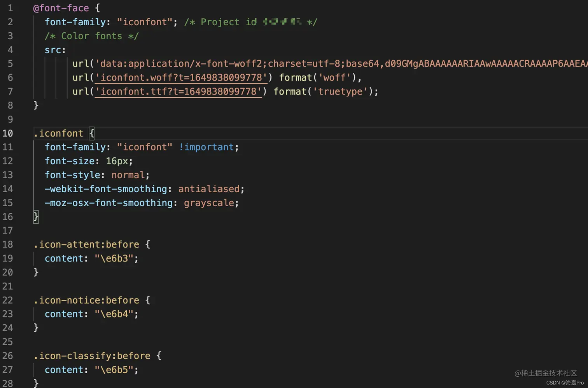588x388 pixels.
Task: Click line number 5 in gutter
Action: point(10,63)
